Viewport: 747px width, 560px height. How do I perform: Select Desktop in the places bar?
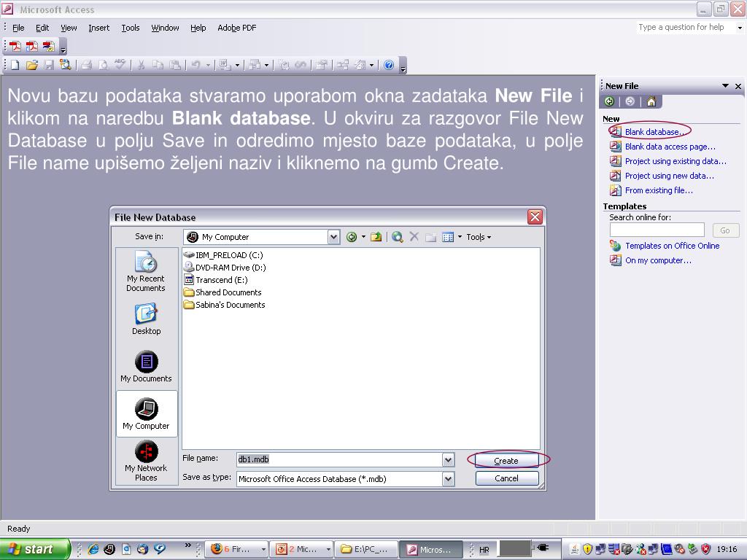(146, 319)
